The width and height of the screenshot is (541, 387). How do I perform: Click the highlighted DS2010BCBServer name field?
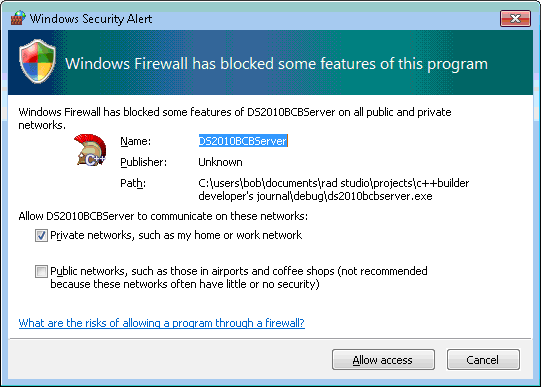pyautogui.click(x=243, y=141)
